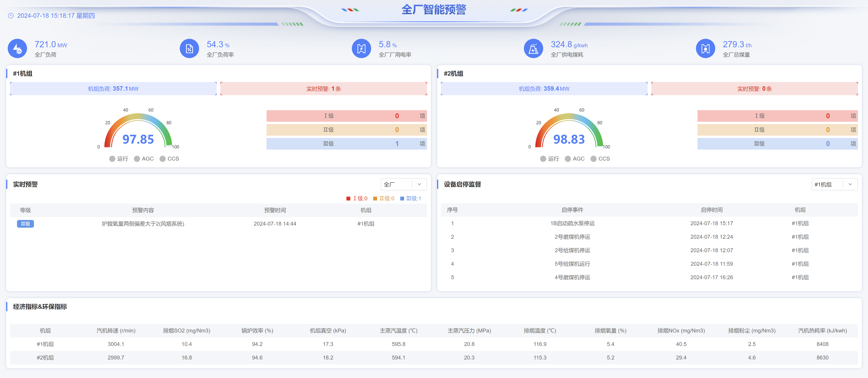868x378 pixels.
Task: Select the 机组负荷 359.4 MW banner
Action: [x=544, y=89]
